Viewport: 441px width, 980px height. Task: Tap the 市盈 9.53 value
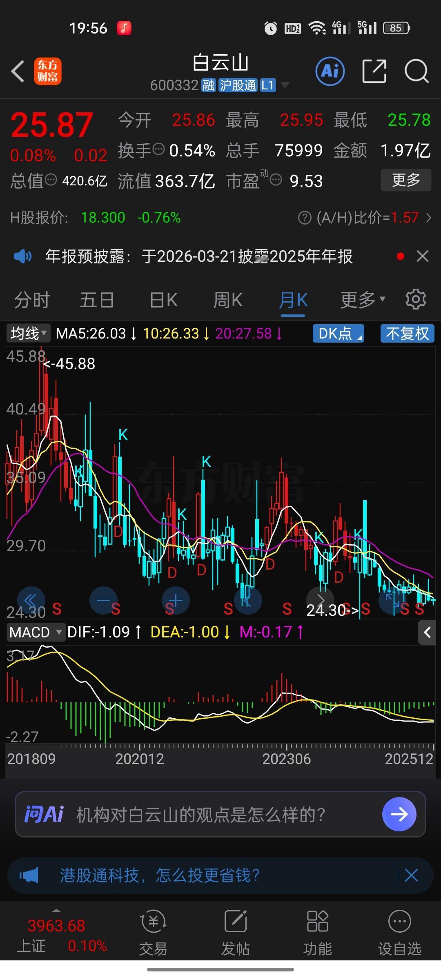point(306,180)
